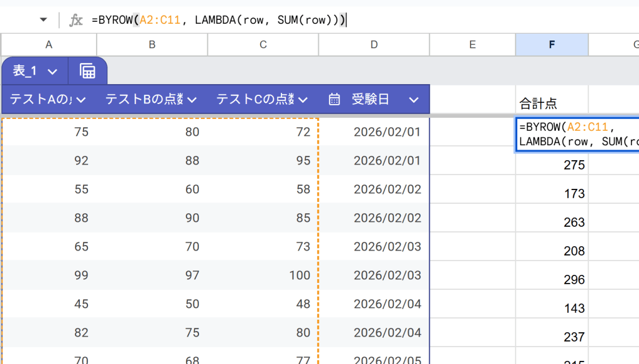Select total cell showing 263

tap(552, 218)
